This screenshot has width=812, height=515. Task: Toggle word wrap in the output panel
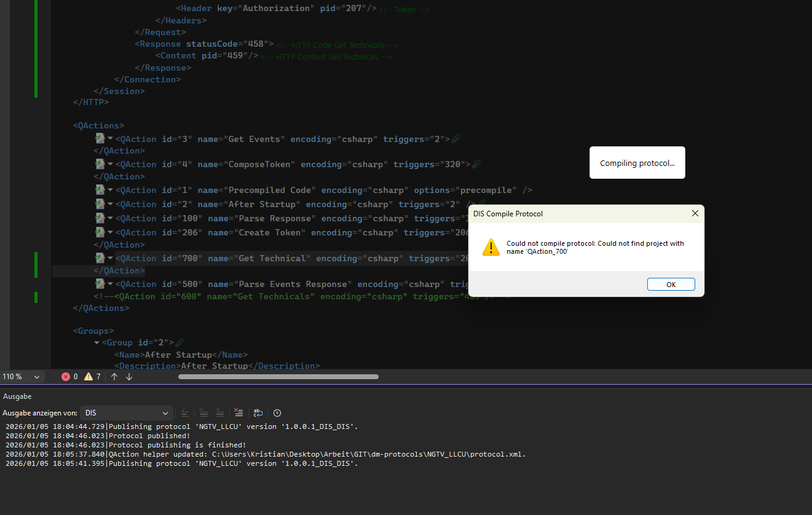tap(258, 413)
